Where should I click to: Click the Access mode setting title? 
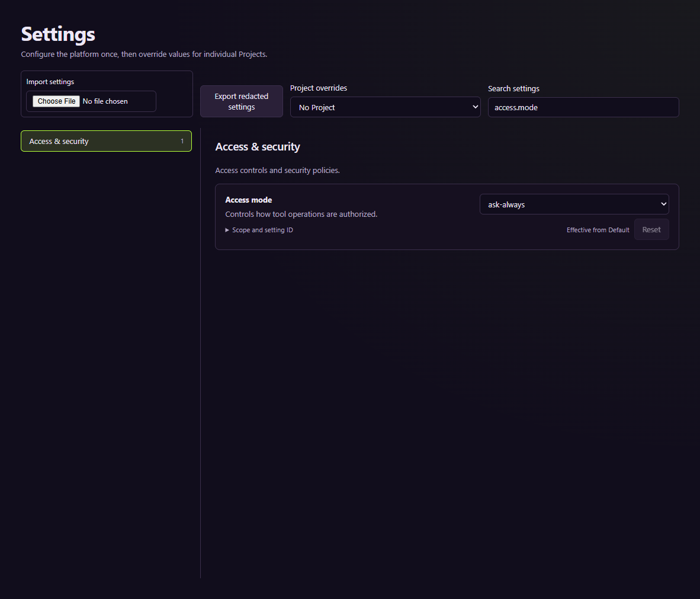click(249, 200)
